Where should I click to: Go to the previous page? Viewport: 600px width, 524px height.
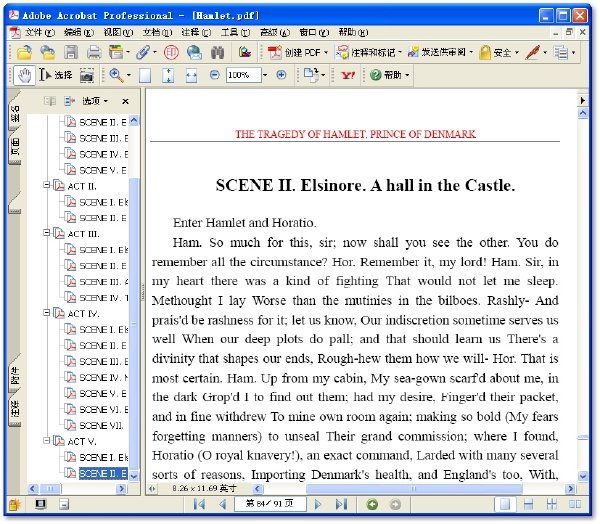pos(223,504)
